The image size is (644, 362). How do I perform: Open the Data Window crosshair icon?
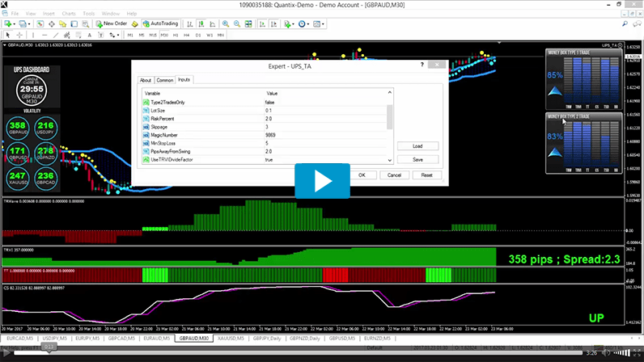click(x=51, y=24)
